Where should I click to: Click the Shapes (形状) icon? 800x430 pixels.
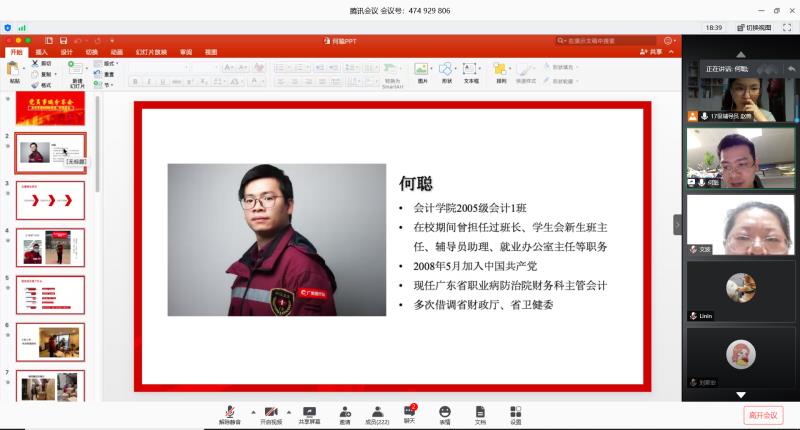(446, 69)
